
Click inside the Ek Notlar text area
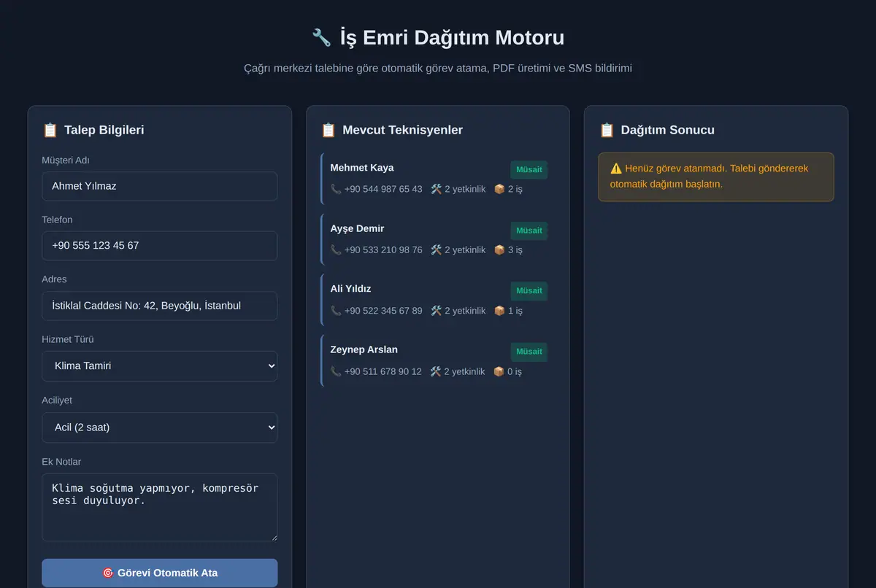[x=160, y=508]
